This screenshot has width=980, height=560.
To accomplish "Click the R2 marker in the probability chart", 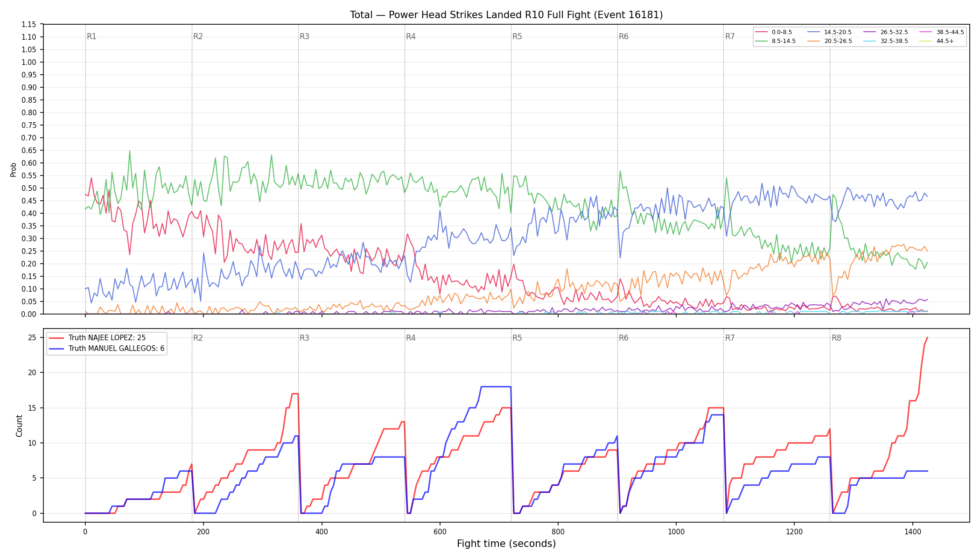I will (198, 36).
